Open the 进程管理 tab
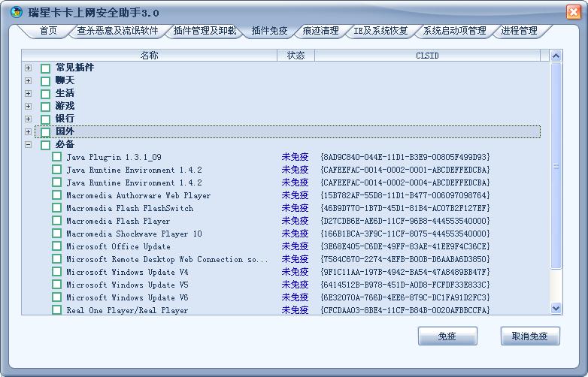This screenshot has height=377, width=588. pos(519,31)
